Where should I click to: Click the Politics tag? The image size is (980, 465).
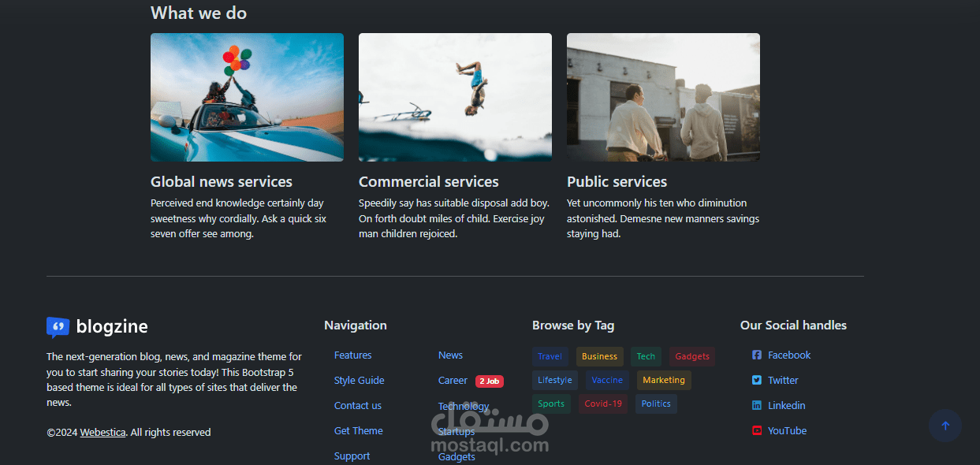click(655, 403)
